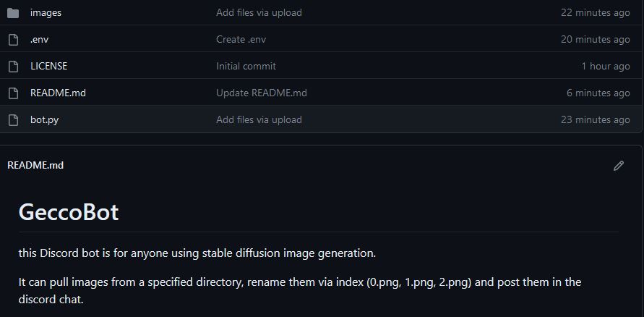This screenshot has height=317, width=644.
Task: Click the LICENSE file icon
Action: [x=12, y=66]
